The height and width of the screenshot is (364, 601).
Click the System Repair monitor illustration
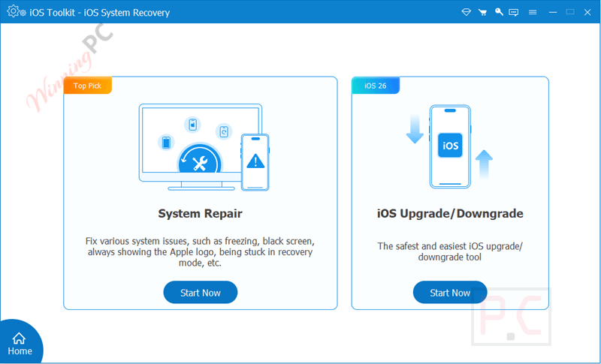(x=204, y=147)
